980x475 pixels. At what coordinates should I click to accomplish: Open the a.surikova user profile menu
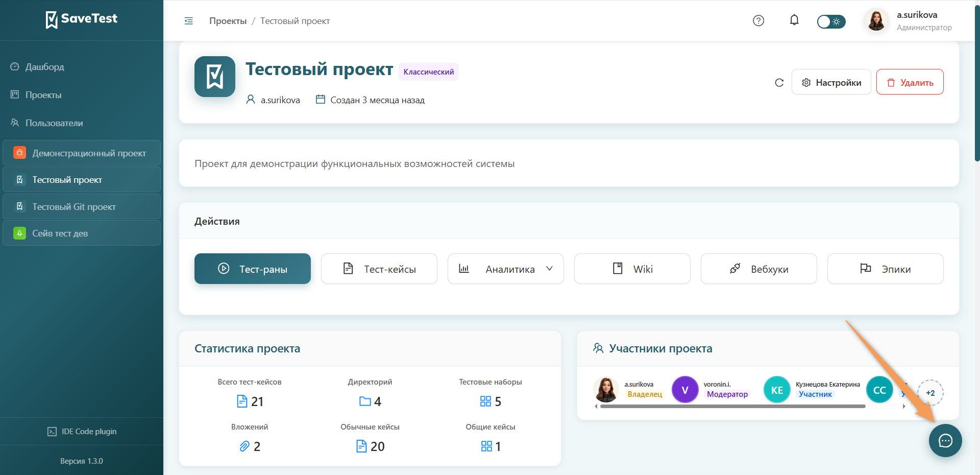coord(909,21)
